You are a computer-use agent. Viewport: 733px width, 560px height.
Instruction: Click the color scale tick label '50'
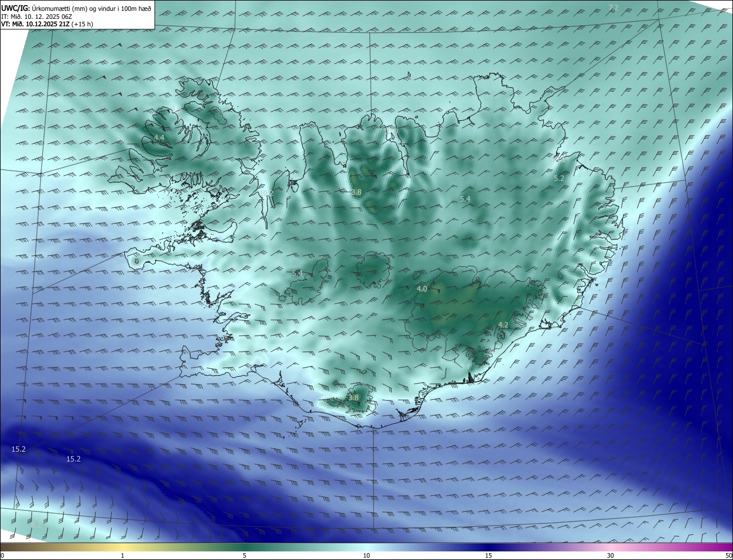pos(728,555)
